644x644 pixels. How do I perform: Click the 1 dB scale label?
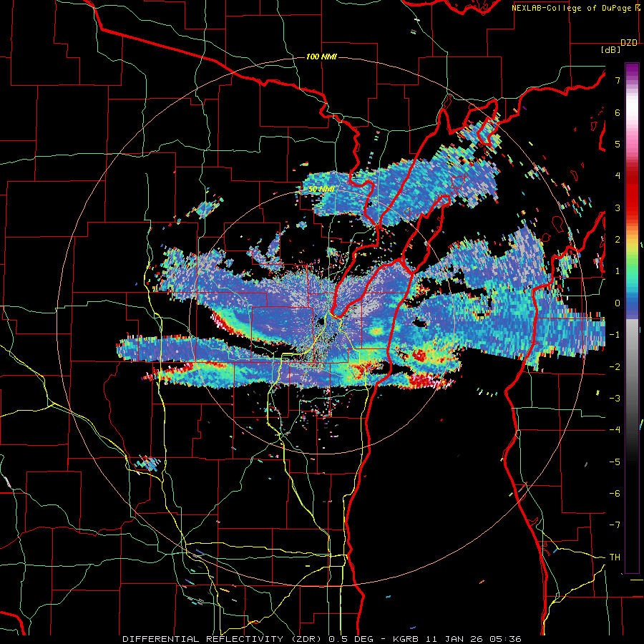coord(618,271)
